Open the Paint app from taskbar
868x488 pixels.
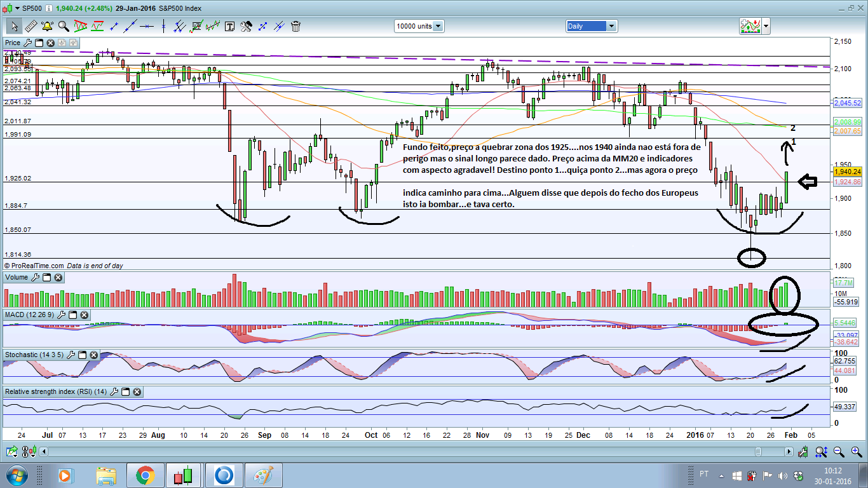pyautogui.click(x=263, y=475)
